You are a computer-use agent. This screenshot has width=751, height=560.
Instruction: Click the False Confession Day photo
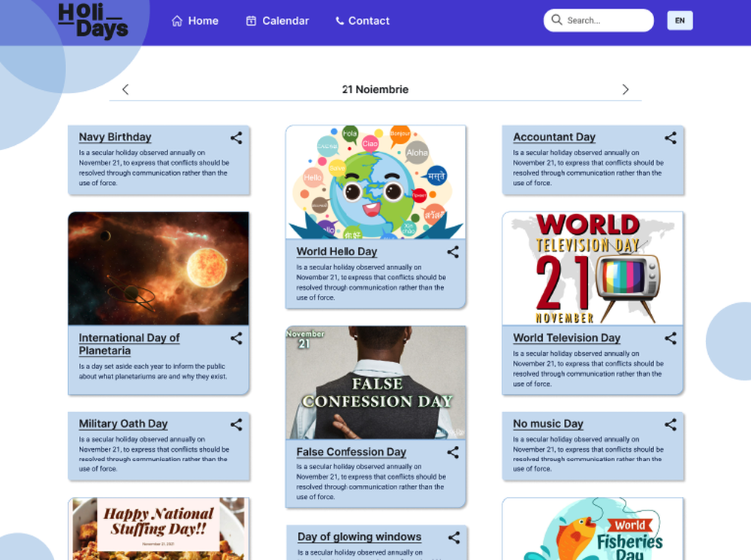pos(375,382)
